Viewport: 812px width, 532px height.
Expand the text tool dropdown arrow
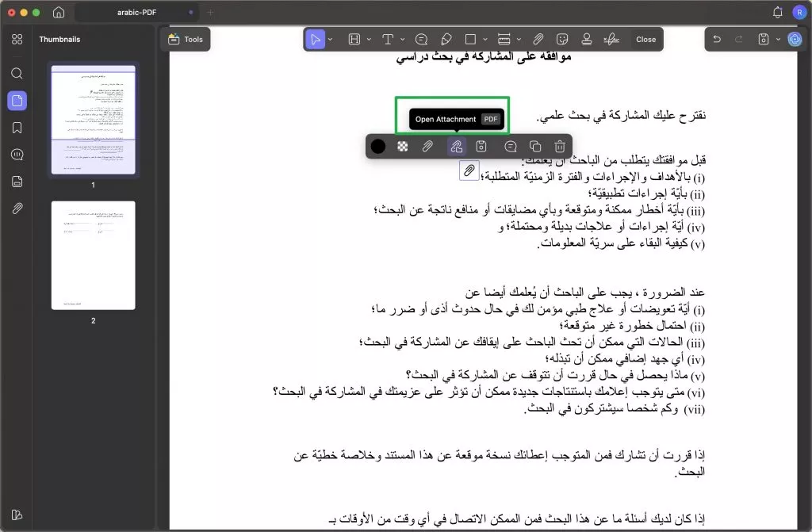coord(402,40)
